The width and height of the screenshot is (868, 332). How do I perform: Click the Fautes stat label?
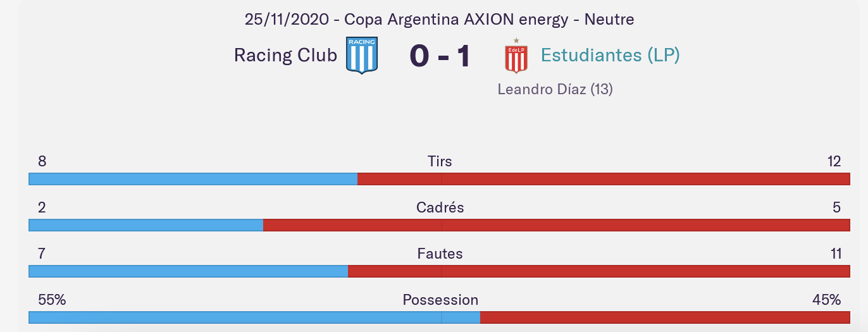(x=440, y=254)
